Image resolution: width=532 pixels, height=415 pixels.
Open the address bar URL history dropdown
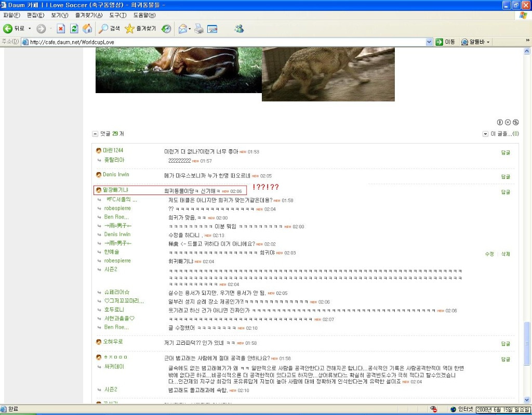pyautogui.click(x=429, y=42)
